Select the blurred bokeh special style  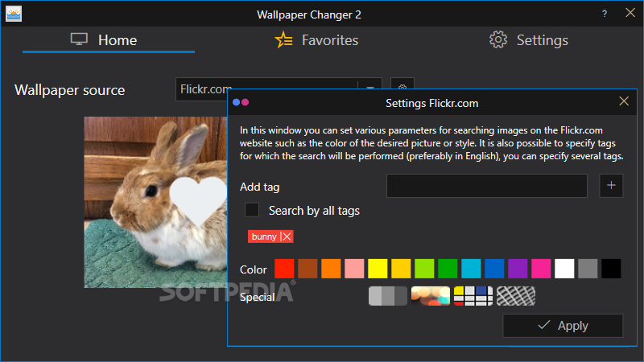coord(431,296)
